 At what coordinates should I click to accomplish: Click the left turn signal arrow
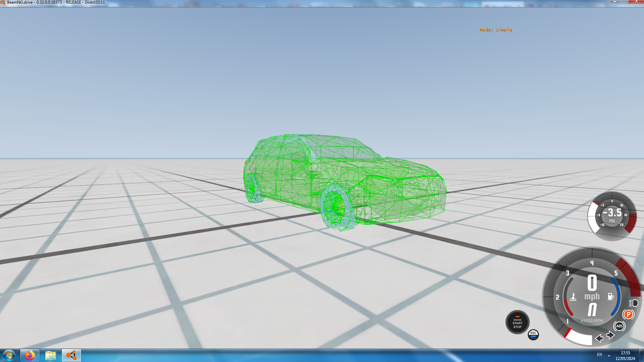coord(599,338)
